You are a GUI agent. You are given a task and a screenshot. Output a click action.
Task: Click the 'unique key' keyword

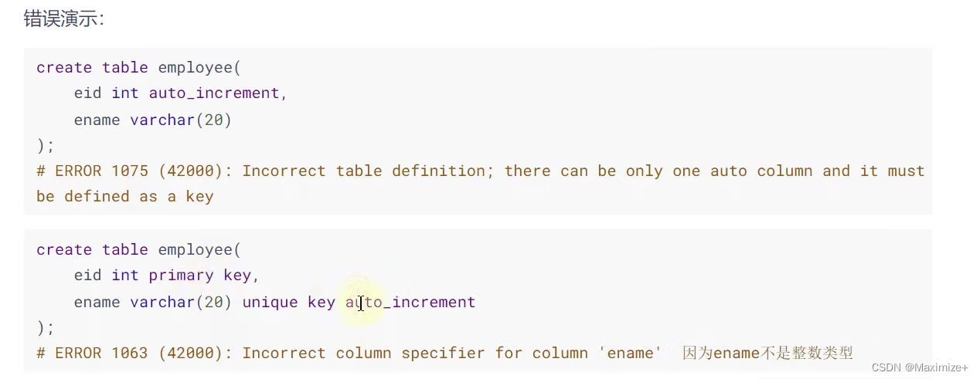[x=288, y=303]
